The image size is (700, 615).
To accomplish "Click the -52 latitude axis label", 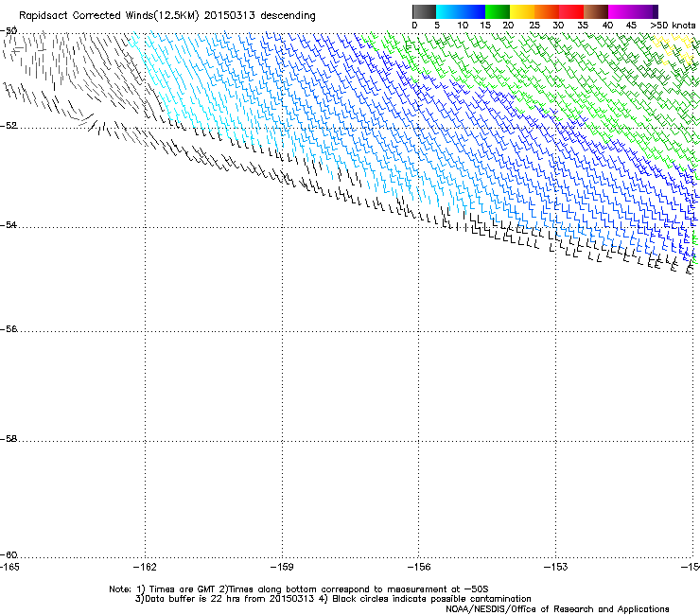I will point(9,126).
